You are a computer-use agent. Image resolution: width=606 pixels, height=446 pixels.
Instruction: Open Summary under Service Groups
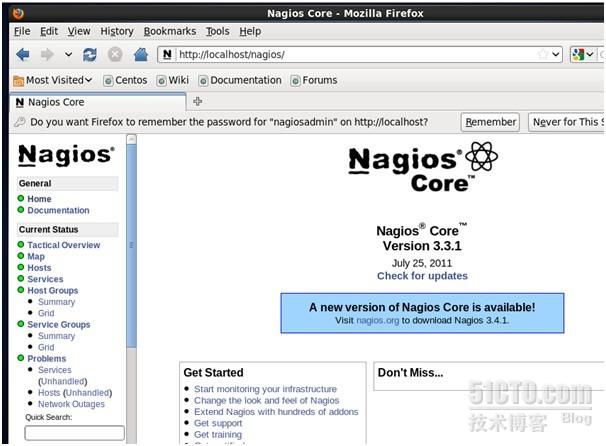(56, 336)
